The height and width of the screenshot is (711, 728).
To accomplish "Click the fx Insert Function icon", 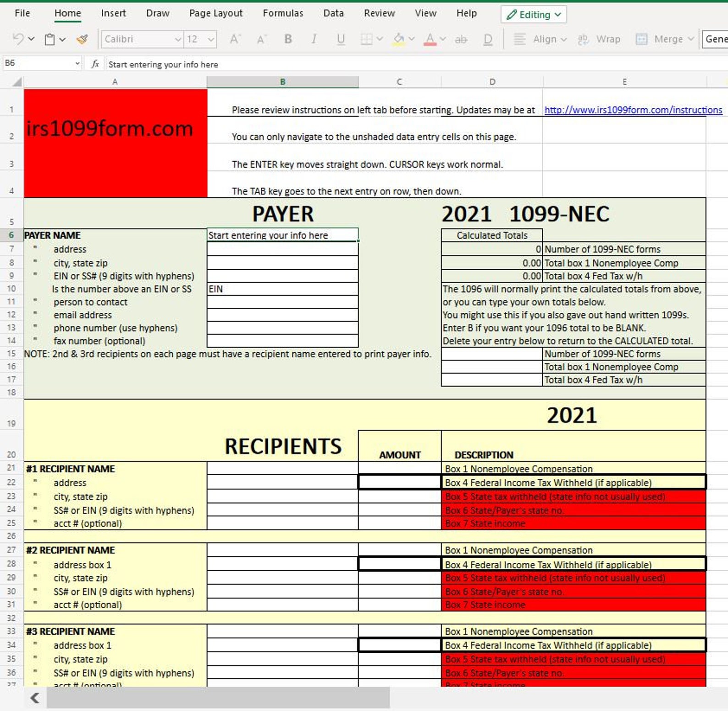I will pos(95,64).
